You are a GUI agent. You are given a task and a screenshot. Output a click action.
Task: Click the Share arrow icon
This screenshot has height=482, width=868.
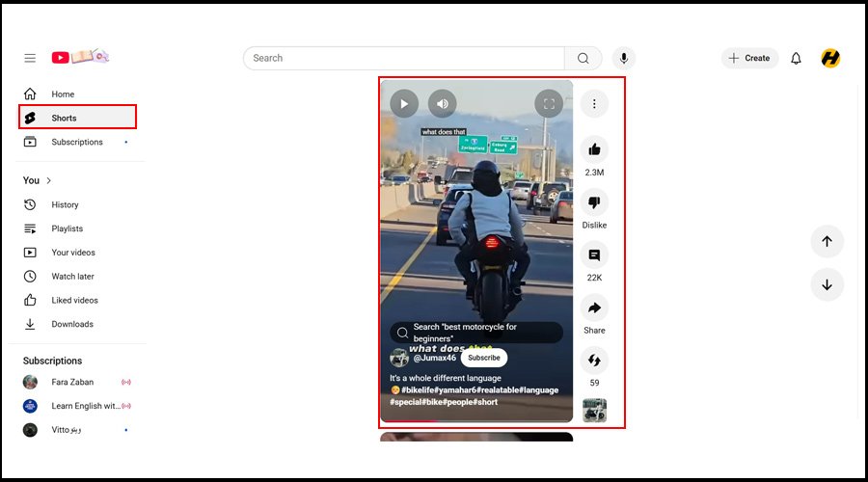(x=594, y=308)
